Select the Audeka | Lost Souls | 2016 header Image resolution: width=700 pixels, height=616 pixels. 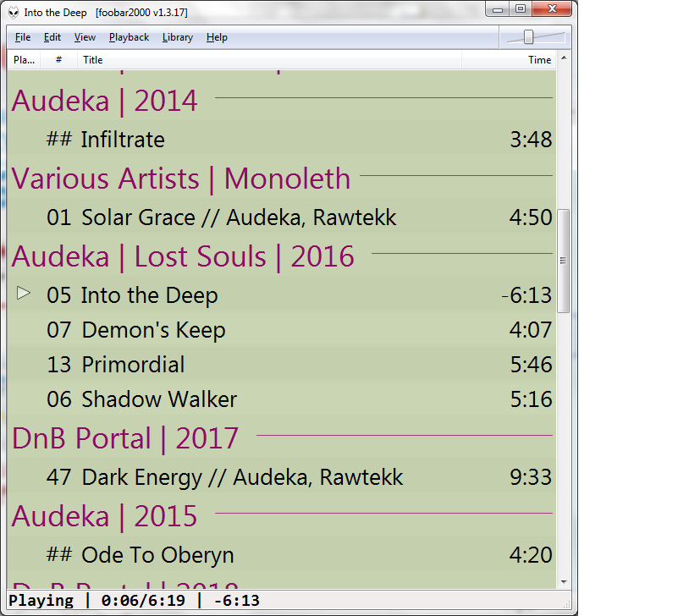click(282, 256)
